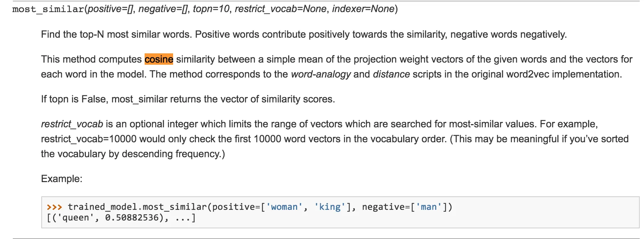The width and height of the screenshot is (644, 239).
Task: Click italic restrict_vocab starting the paragraph
Action: click(x=72, y=124)
